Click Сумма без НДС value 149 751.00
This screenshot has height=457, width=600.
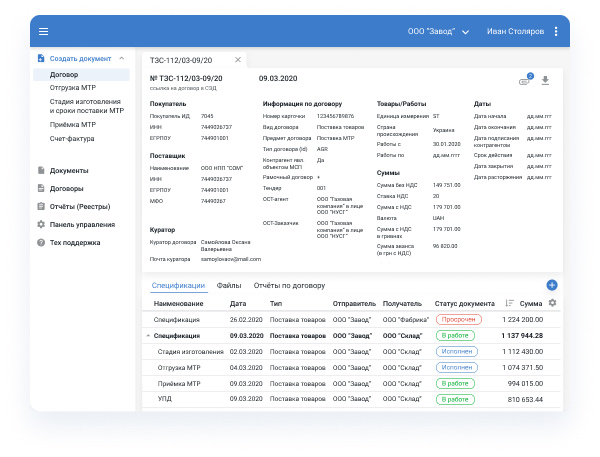pyautogui.click(x=447, y=185)
